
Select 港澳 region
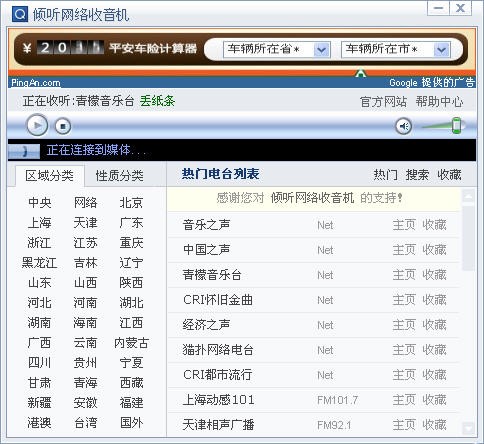[40, 423]
